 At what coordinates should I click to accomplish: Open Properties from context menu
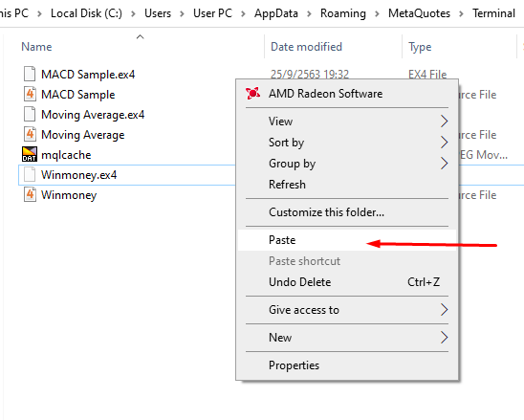point(347,365)
